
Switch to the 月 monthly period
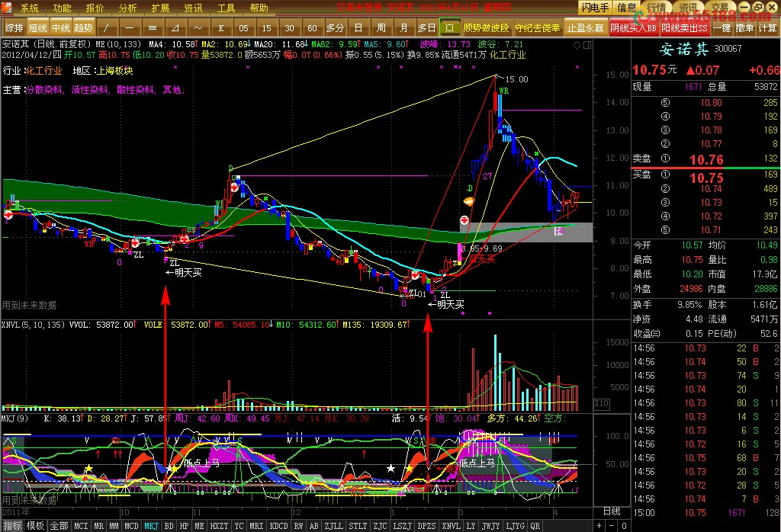pos(404,28)
